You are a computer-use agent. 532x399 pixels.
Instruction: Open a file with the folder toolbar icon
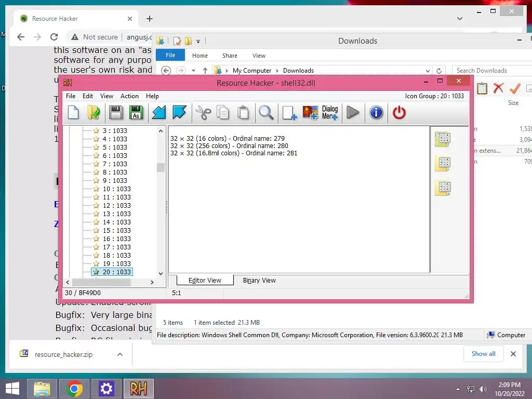point(94,113)
